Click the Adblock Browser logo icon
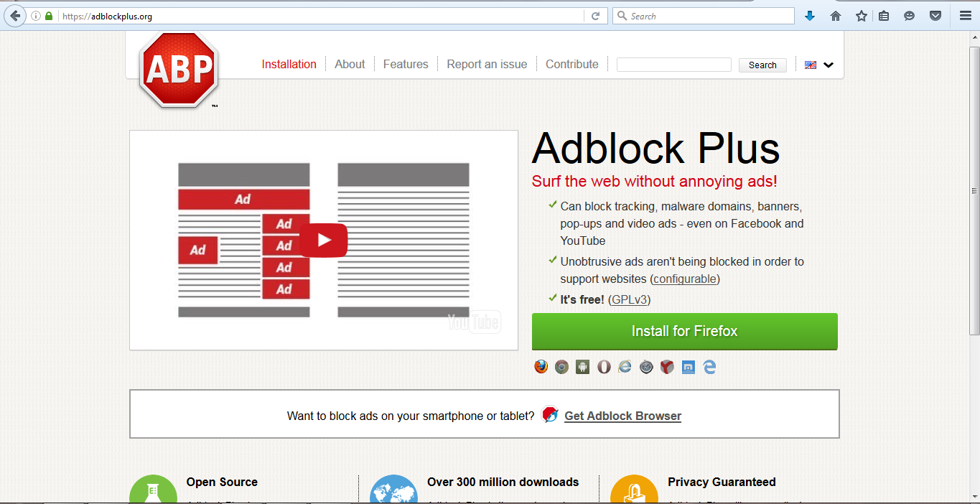This screenshot has width=980, height=504. pos(550,414)
